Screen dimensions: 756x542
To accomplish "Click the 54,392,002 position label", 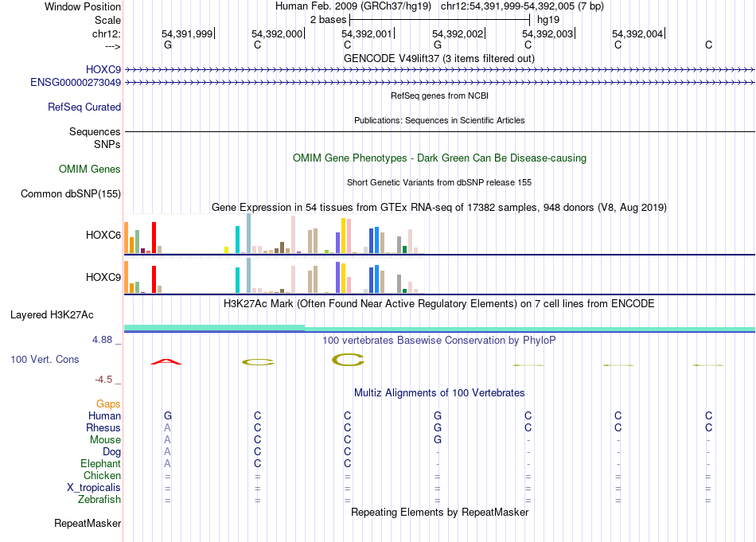I will (458, 33).
